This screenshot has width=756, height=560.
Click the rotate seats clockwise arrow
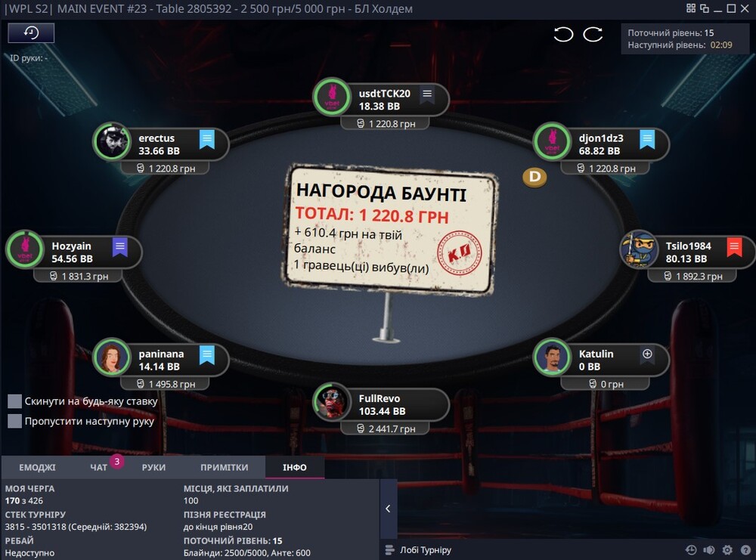593,34
